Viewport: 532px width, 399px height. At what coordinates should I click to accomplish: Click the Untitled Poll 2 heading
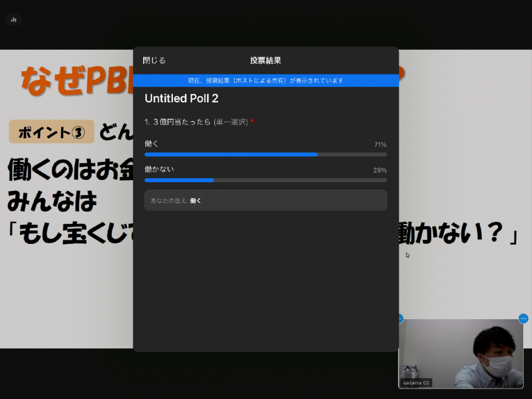pos(182,99)
